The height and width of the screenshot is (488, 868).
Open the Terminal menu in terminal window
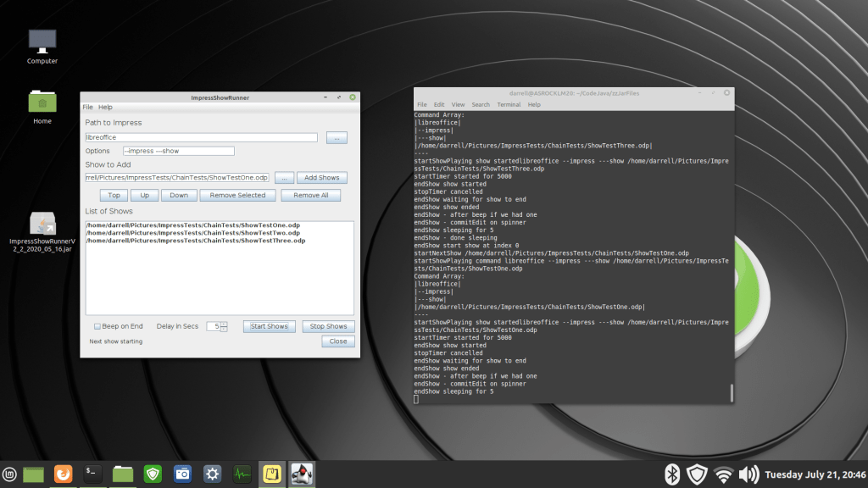coord(509,104)
